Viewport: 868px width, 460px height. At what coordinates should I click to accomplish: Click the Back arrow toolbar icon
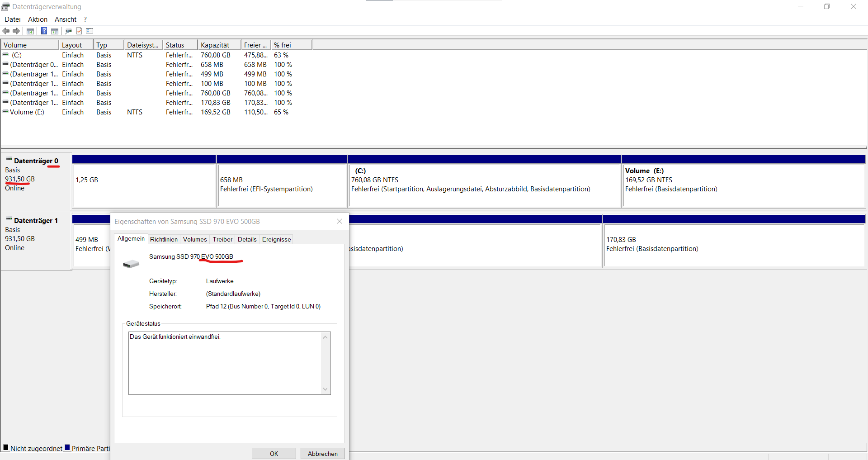tap(6, 31)
